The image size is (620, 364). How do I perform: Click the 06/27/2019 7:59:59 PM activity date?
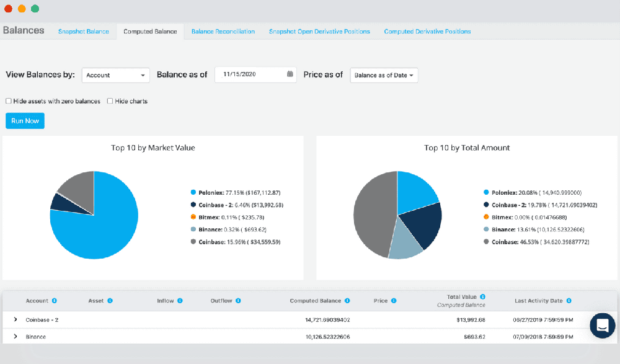point(543,320)
